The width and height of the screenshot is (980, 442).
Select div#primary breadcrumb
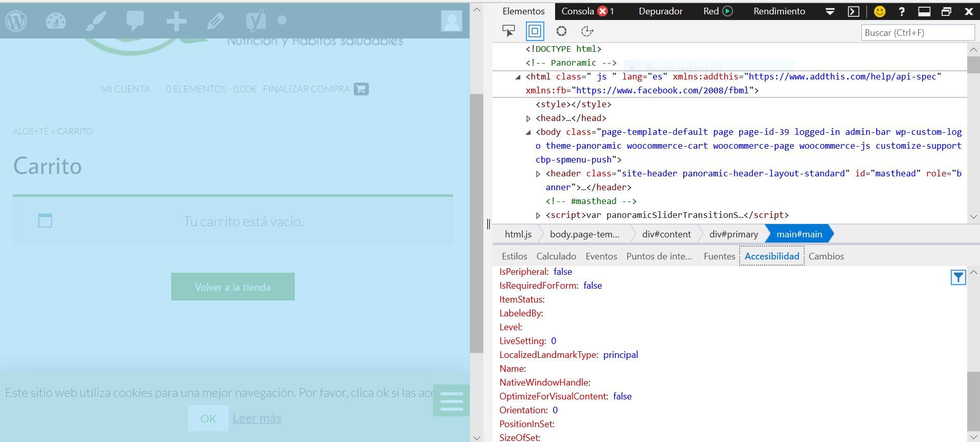733,234
